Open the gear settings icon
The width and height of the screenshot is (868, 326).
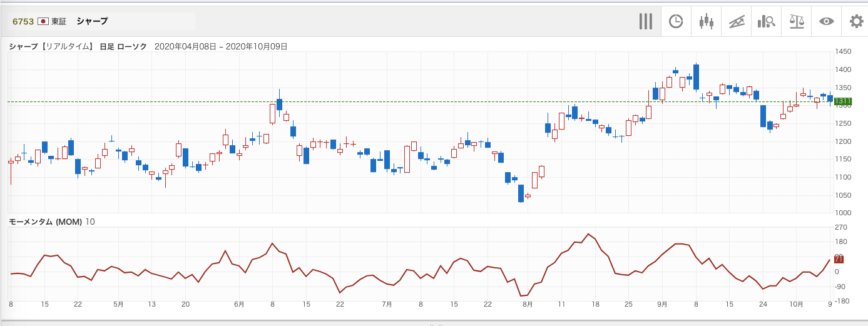[x=856, y=21]
